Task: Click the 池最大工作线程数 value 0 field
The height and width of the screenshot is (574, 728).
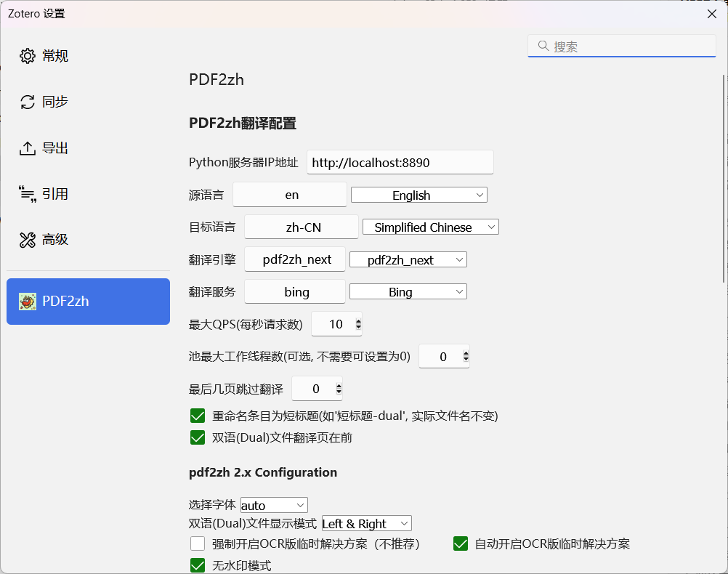Action: (444, 356)
